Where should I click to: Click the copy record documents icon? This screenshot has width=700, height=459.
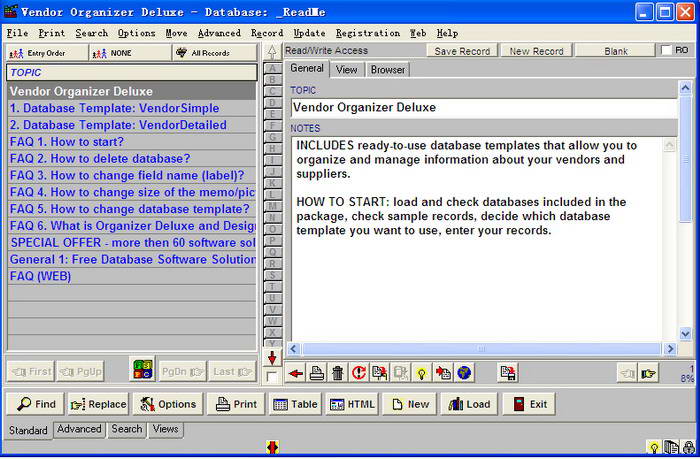(x=380, y=373)
